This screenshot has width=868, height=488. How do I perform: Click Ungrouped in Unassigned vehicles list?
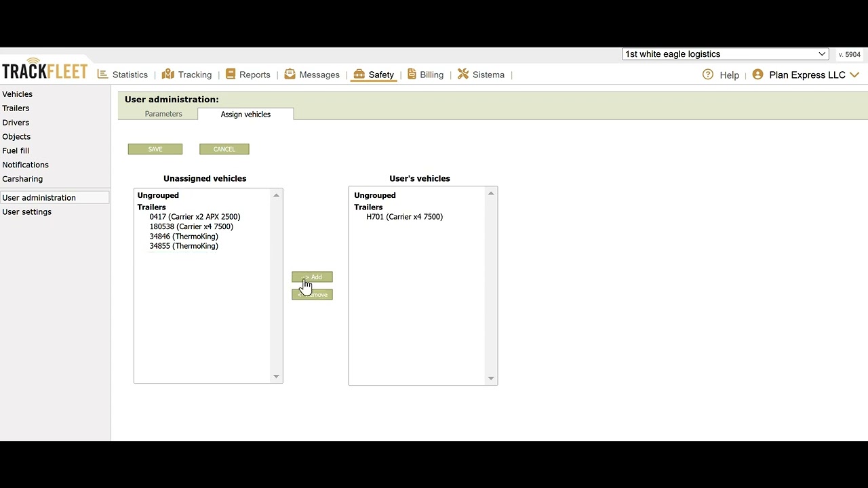point(158,195)
